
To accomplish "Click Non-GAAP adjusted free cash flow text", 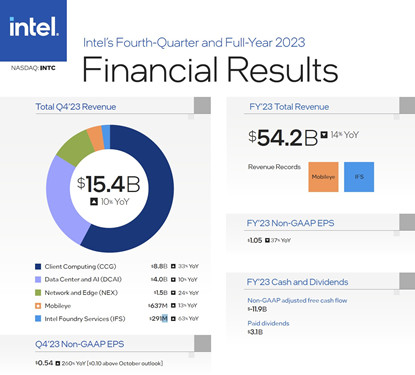I will coord(297,300).
